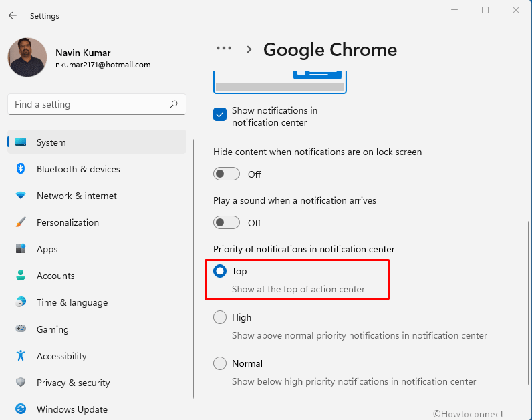Click the notification banner preview image
This screenshot has width=532, height=420.
[x=280, y=81]
